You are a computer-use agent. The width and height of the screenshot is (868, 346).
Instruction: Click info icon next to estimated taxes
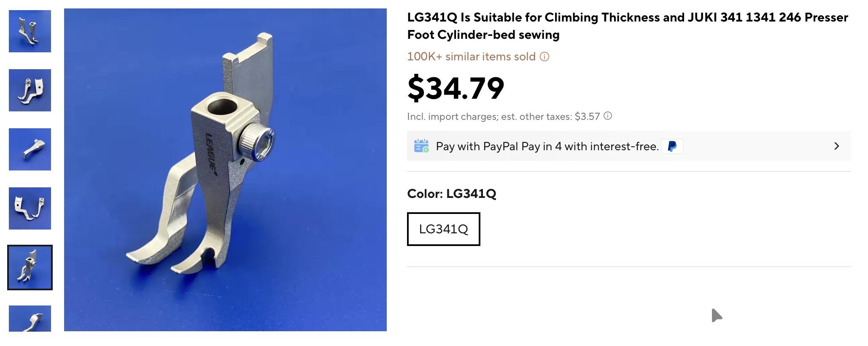pos(608,116)
